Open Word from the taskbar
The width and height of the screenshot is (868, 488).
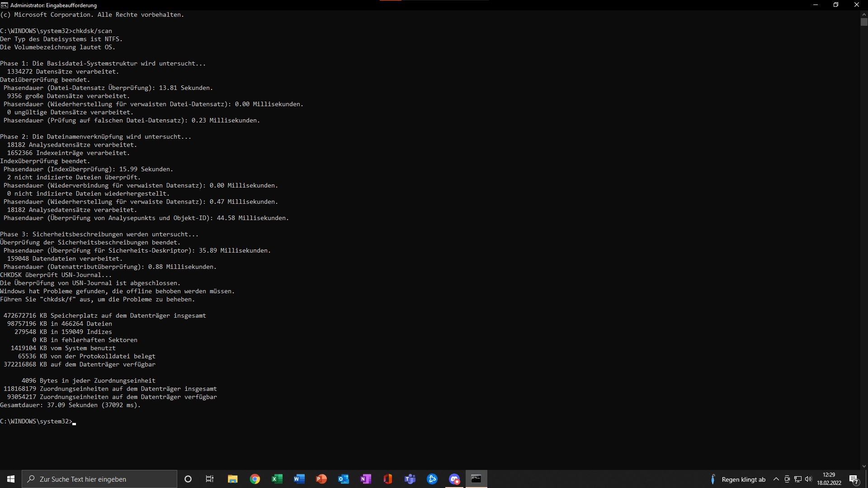(x=299, y=479)
